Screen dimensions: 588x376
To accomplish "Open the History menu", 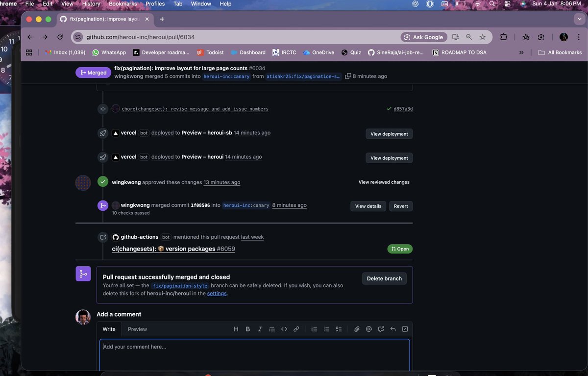I will pos(91,4).
